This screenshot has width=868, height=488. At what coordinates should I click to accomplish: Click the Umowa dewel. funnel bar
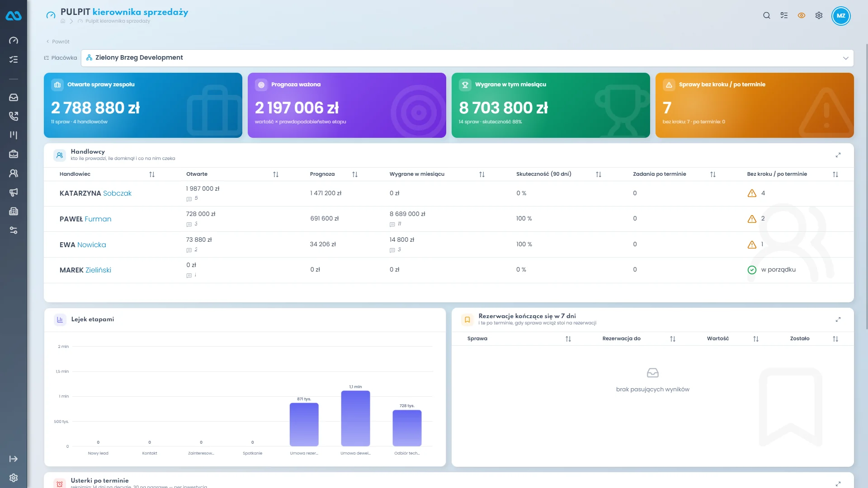(355, 418)
